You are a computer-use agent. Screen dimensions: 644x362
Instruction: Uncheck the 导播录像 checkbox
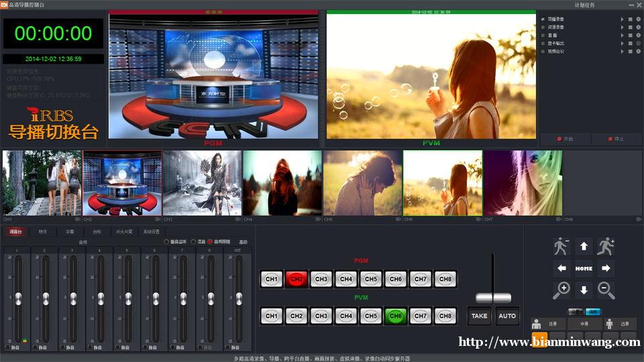tap(543, 19)
